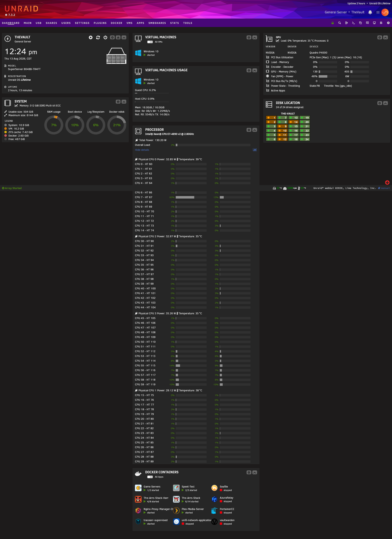Click the RAM usage 7% gauge
This screenshot has height=539, width=392.
[54, 125]
